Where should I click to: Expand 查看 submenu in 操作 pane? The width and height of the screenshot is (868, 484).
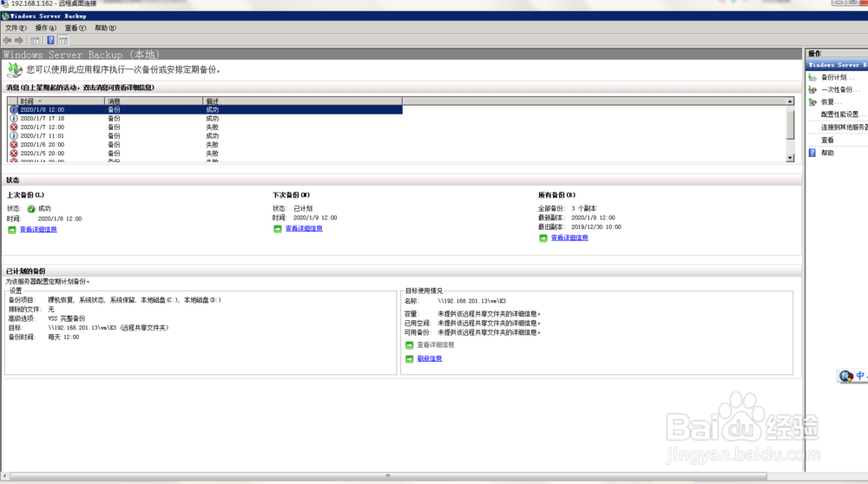(x=827, y=140)
